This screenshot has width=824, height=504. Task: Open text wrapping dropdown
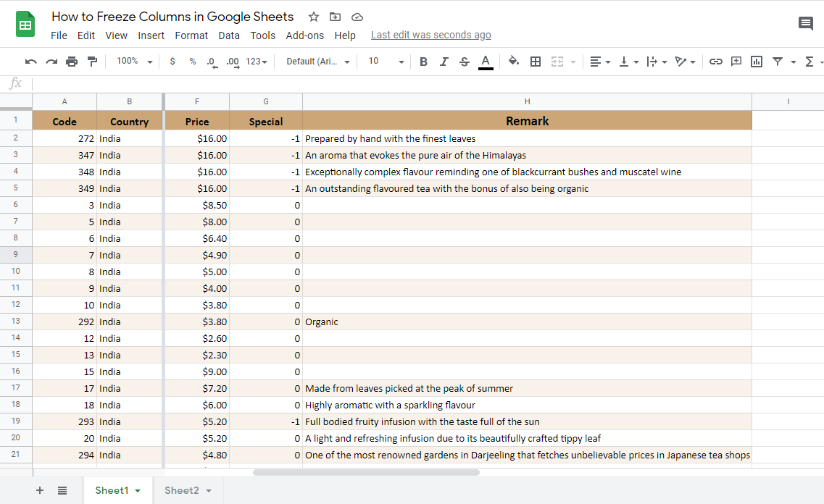pyautogui.click(x=657, y=62)
